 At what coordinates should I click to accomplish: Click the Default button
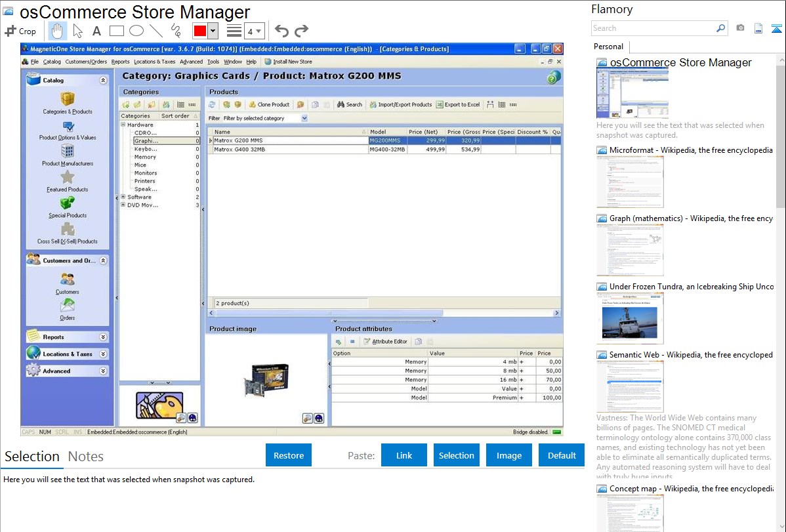click(x=562, y=455)
